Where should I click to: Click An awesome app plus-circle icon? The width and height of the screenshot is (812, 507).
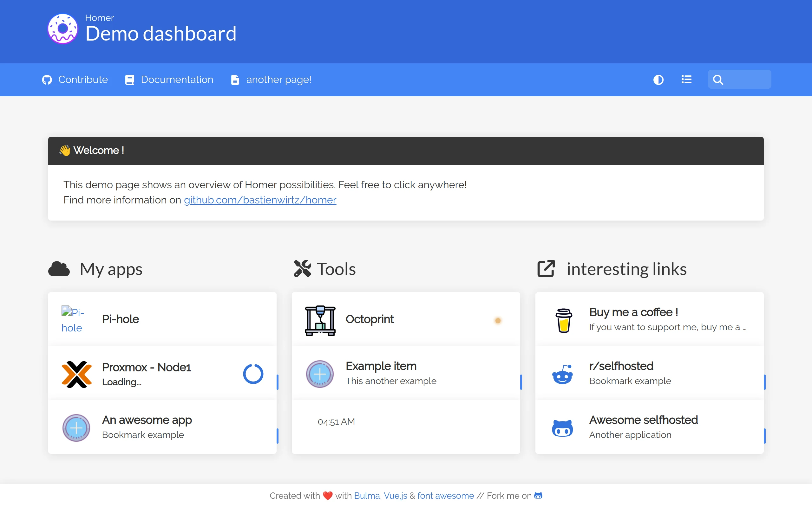[76, 428]
